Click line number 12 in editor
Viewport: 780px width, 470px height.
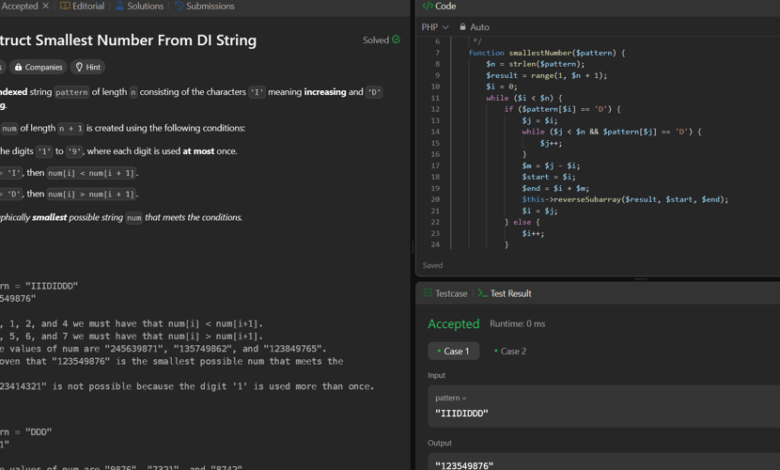click(435, 109)
